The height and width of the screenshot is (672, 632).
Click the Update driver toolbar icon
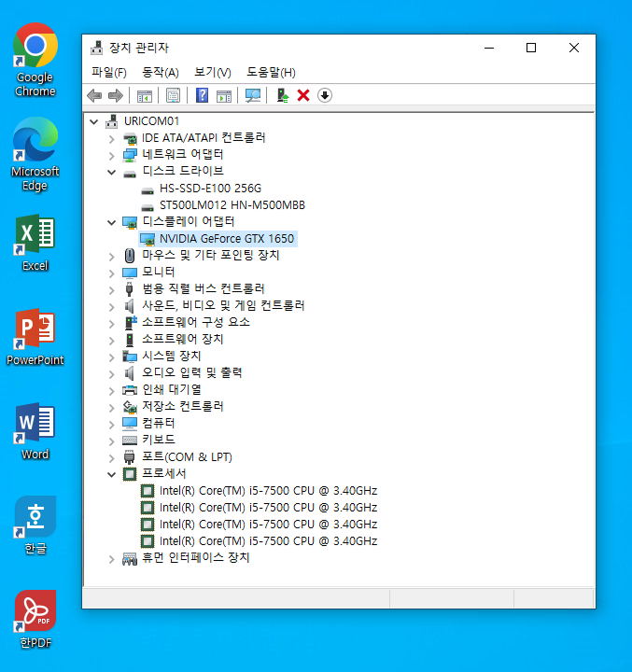(282, 95)
